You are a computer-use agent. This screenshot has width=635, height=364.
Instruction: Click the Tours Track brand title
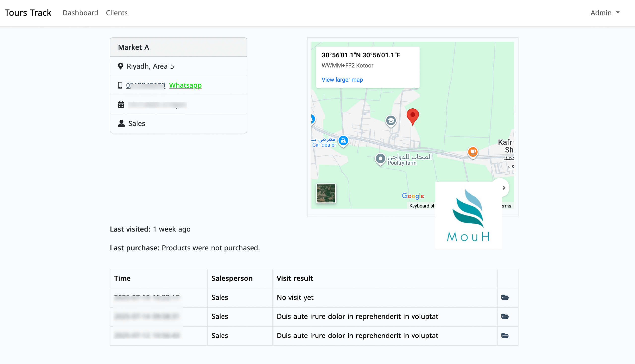tap(28, 13)
